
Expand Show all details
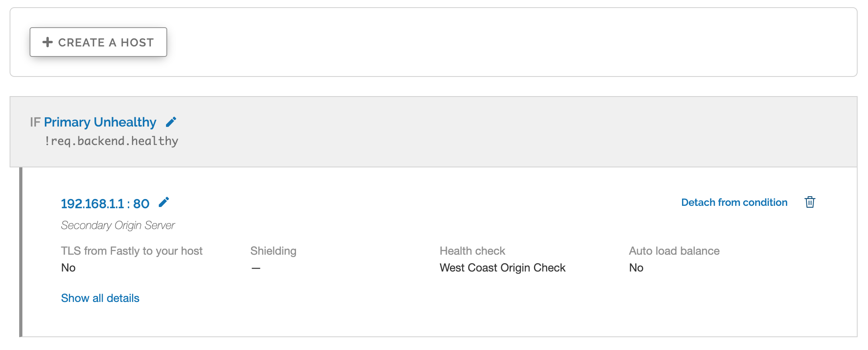[x=100, y=298]
